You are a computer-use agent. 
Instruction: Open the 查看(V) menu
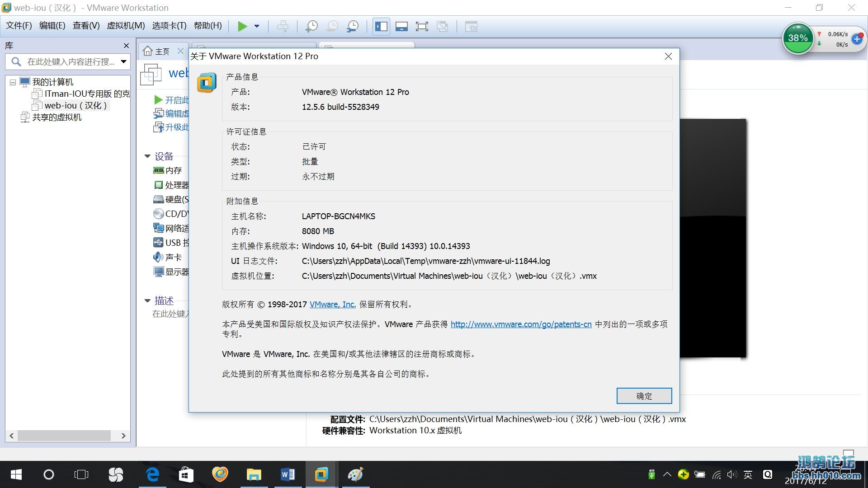(86, 26)
